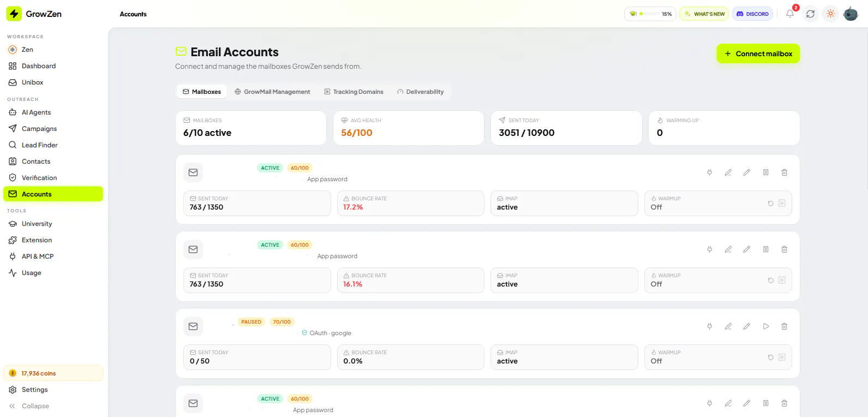Click the Connect mailbox button
Image resolution: width=868 pixels, height=417 pixels.
[x=758, y=53]
